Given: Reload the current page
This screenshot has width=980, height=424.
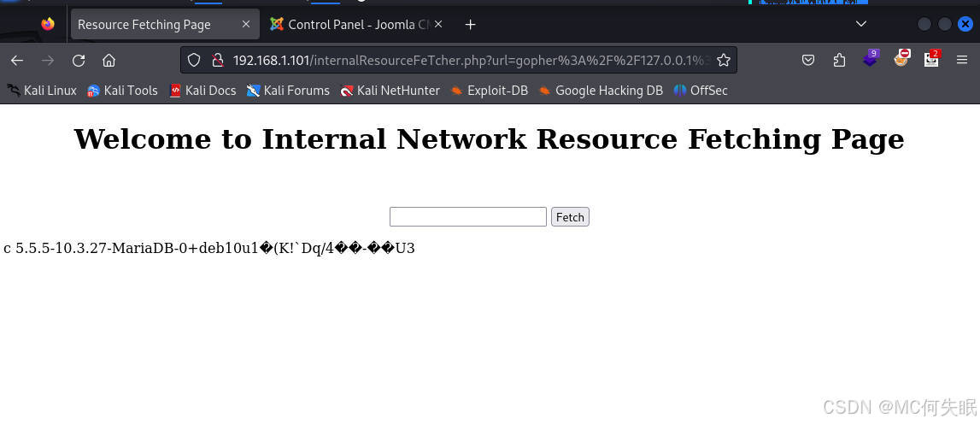Looking at the screenshot, I should [x=78, y=60].
